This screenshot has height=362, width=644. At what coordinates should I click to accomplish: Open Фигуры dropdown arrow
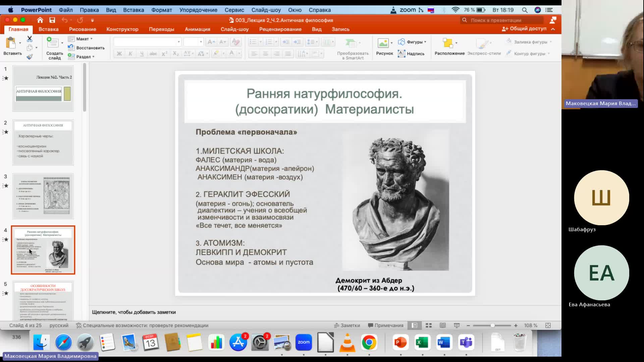pos(425,42)
